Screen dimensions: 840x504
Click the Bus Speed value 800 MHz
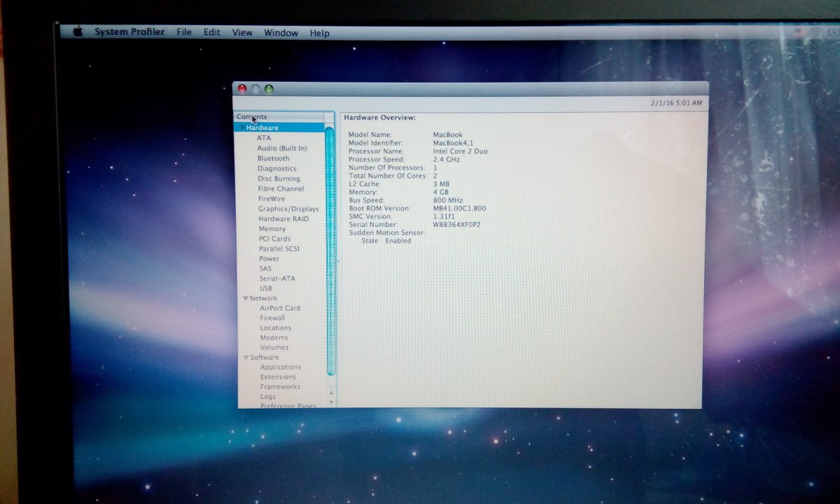(449, 200)
